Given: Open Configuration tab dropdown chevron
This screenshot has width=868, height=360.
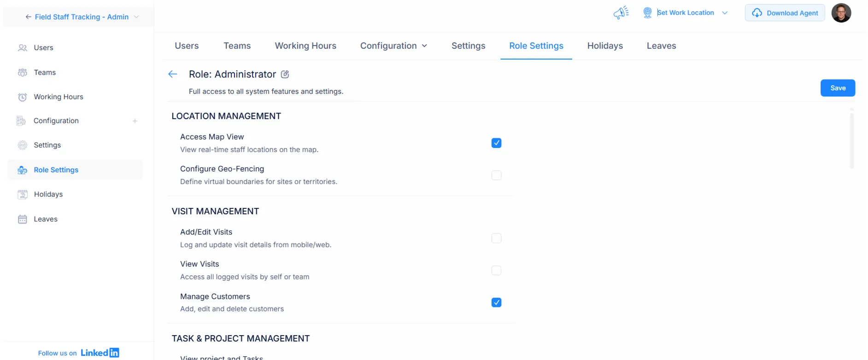Looking at the screenshot, I should (x=424, y=46).
